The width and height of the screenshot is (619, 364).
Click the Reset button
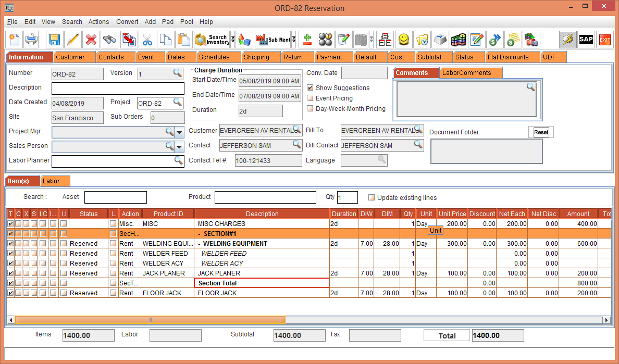(541, 132)
